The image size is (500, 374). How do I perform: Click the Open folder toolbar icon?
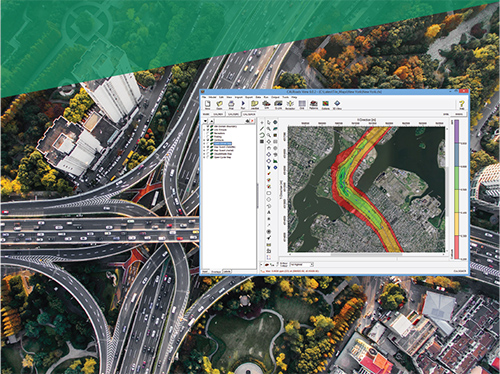pyautogui.click(x=219, y=104)
